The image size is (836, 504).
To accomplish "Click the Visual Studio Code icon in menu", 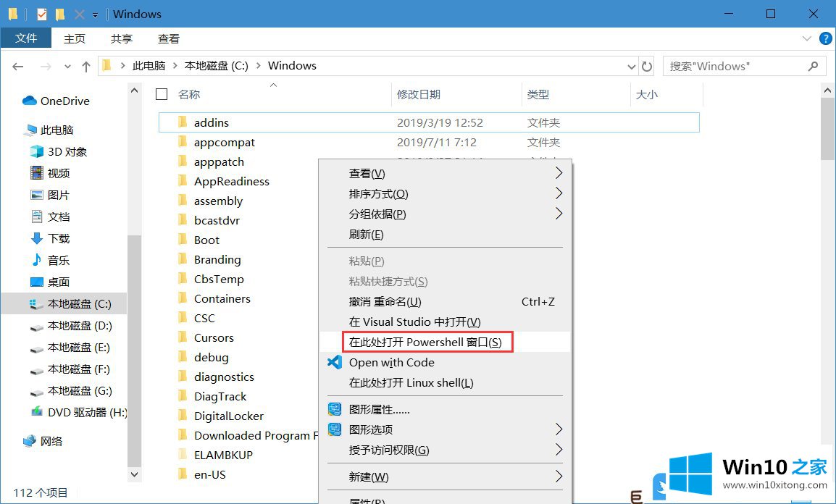I will (x=334, y=362).
